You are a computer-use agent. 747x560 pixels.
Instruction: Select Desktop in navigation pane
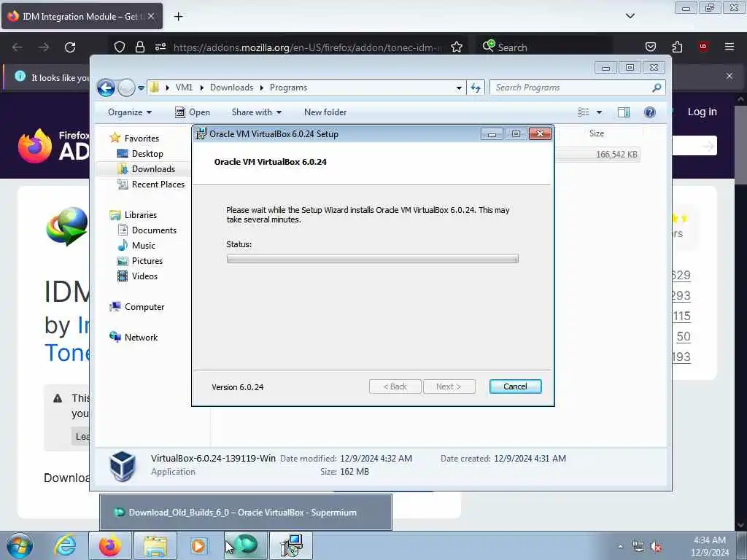pos(141,154)
